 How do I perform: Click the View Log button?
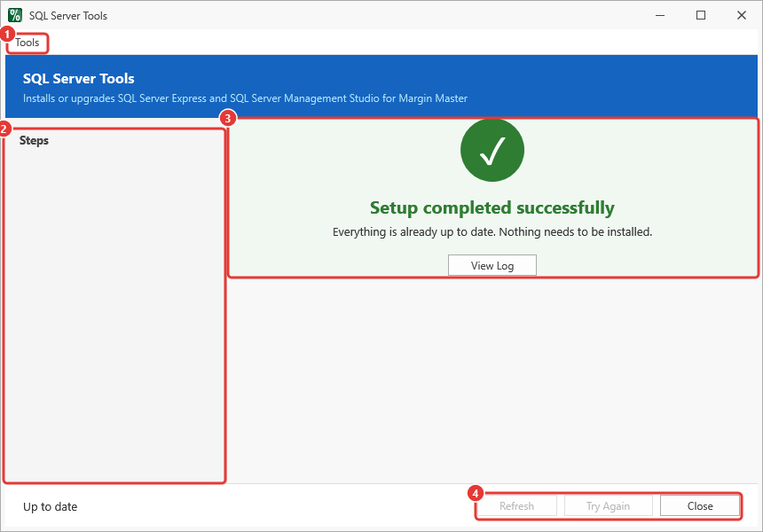tap(492, 265)
